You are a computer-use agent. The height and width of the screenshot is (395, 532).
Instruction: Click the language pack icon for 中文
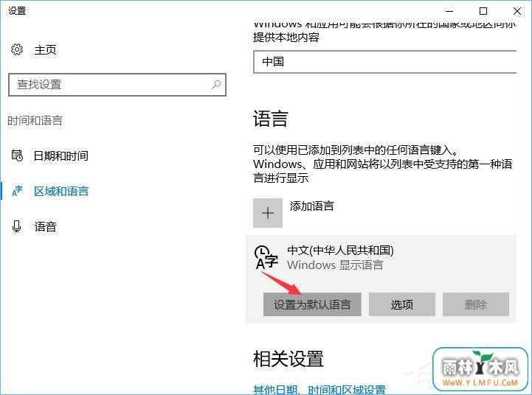[266, 257]
